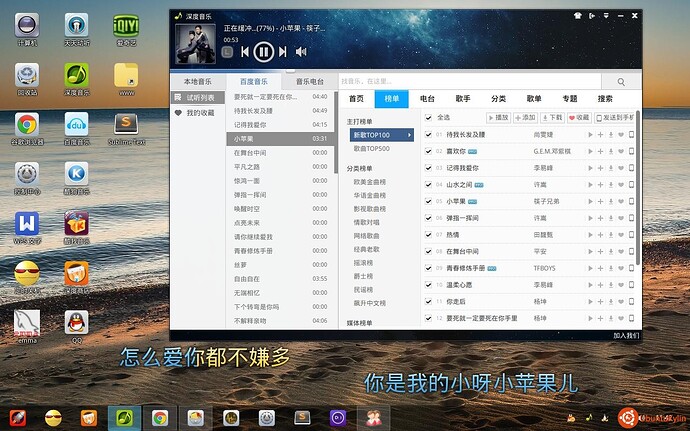This screenshot has height=431, width=690.
Task: Click the 收藏 button above the list
Action: click(x=579, y=118)
